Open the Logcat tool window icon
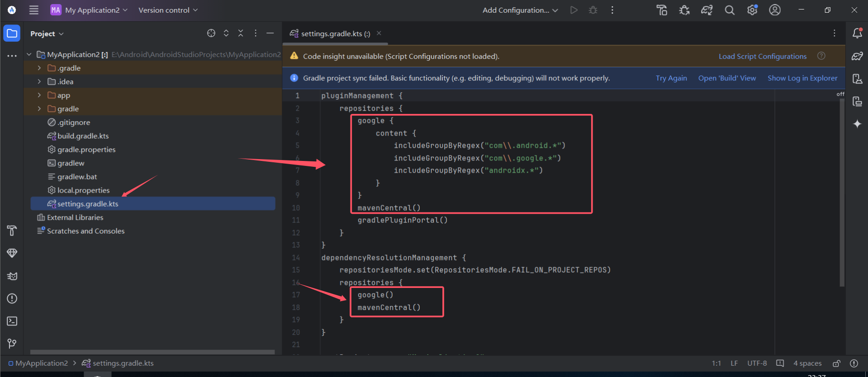This screenshot has width=868, height=377. (12, 276)
